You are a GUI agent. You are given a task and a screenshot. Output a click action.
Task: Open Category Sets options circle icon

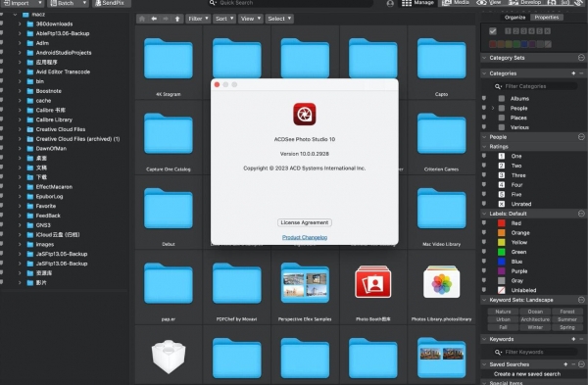click(581, 58)
